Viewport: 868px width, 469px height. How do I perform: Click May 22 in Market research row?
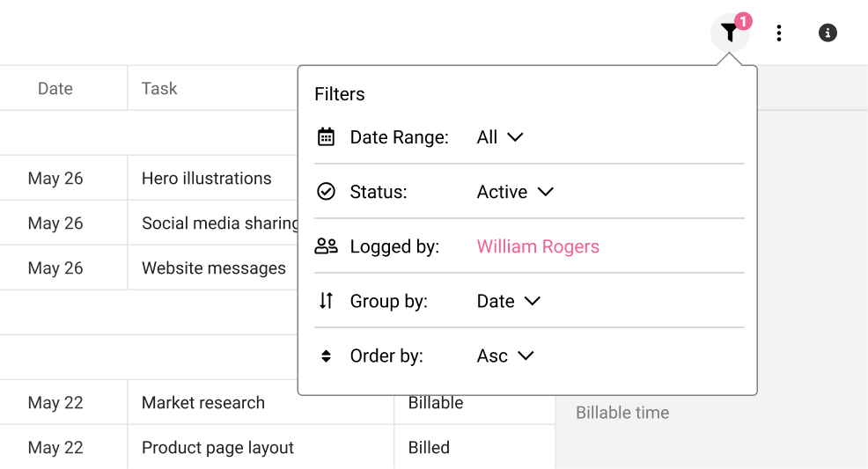55,403
